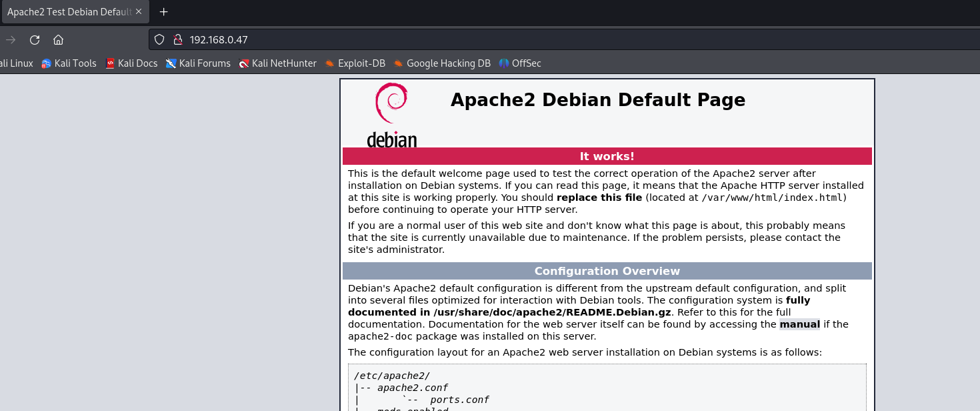Open the Kali NetHunter bookmark

click(x=277, y=63)
